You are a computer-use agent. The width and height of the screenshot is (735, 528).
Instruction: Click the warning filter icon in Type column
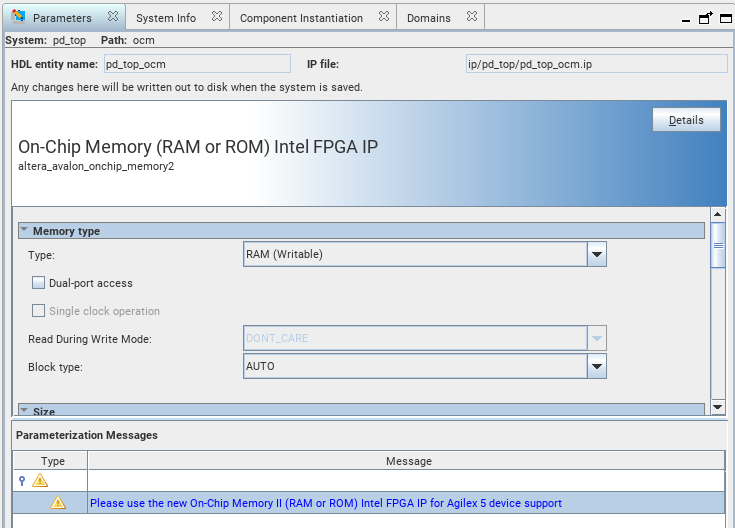click(x=40, y=481)
